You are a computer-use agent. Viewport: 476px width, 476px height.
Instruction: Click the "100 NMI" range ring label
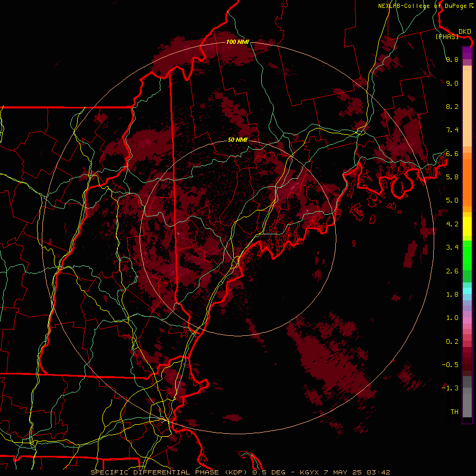[237, 42]
